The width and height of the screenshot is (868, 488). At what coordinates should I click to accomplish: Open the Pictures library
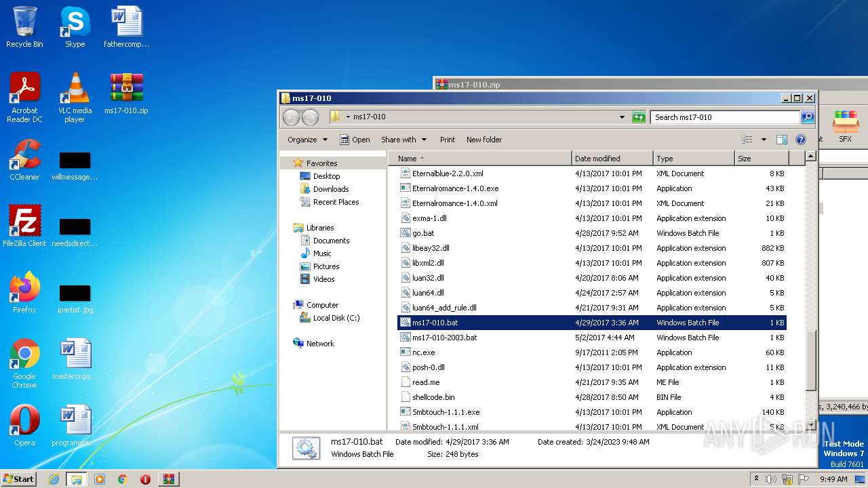(326, 266)
